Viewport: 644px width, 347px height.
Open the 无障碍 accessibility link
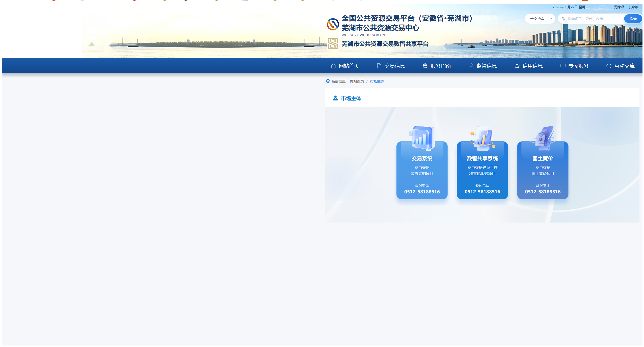(x=619, y=7)
